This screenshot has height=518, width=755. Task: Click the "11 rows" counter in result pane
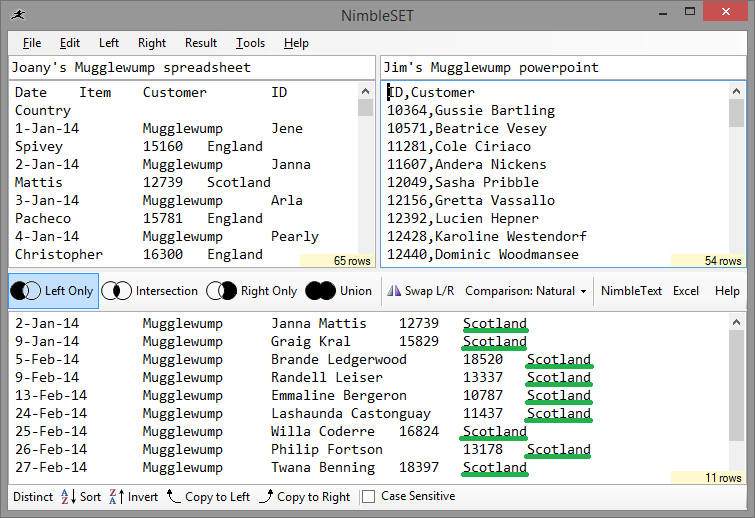coord(708,478)
